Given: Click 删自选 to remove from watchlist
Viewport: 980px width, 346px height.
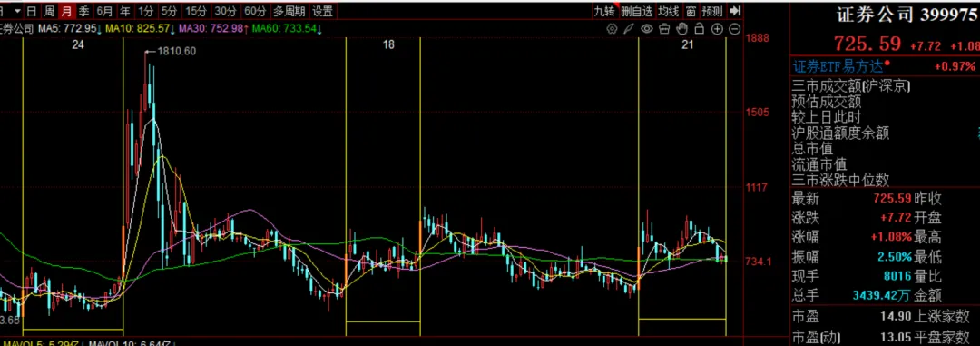Looking at the screenshot, I should pyautogui.click(x=637, y=11).
